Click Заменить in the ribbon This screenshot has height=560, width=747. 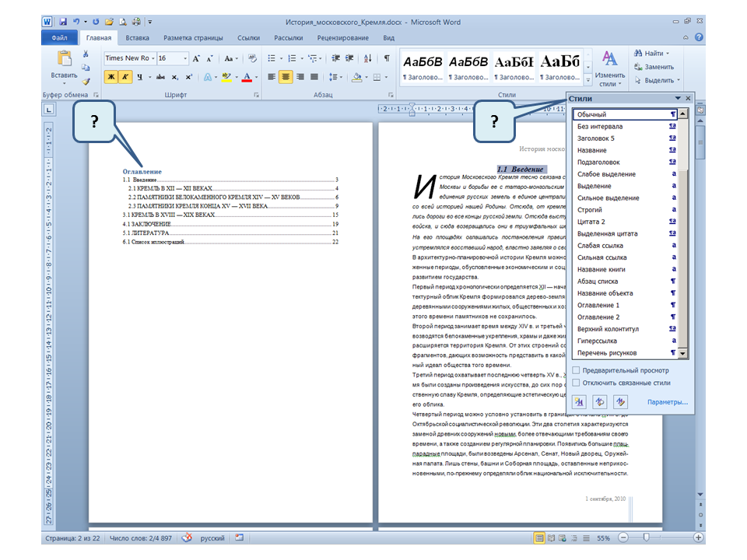click(654, 67)
